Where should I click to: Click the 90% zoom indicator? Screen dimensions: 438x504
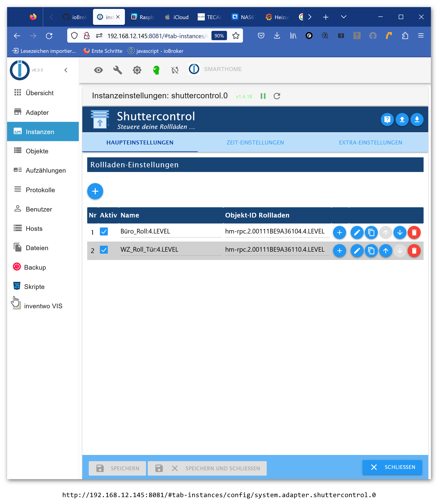(x=219, y=36)
